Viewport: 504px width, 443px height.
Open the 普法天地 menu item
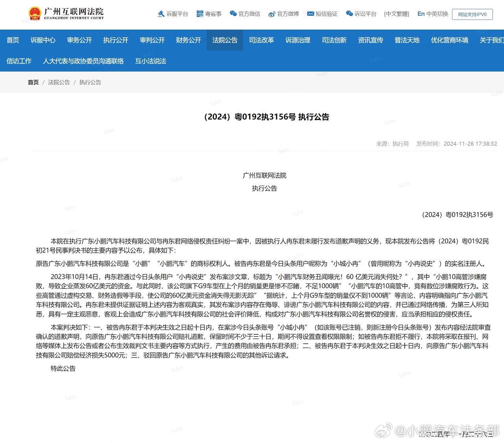pos(407,40)
